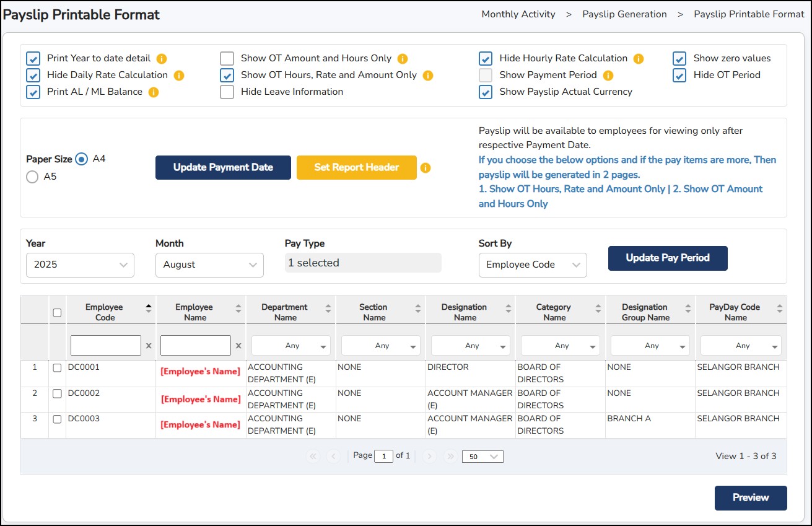Viewport: 812px width, 526px height.
Task: Clear the Employee Name filter with X icon
Action: click(238, 346)
